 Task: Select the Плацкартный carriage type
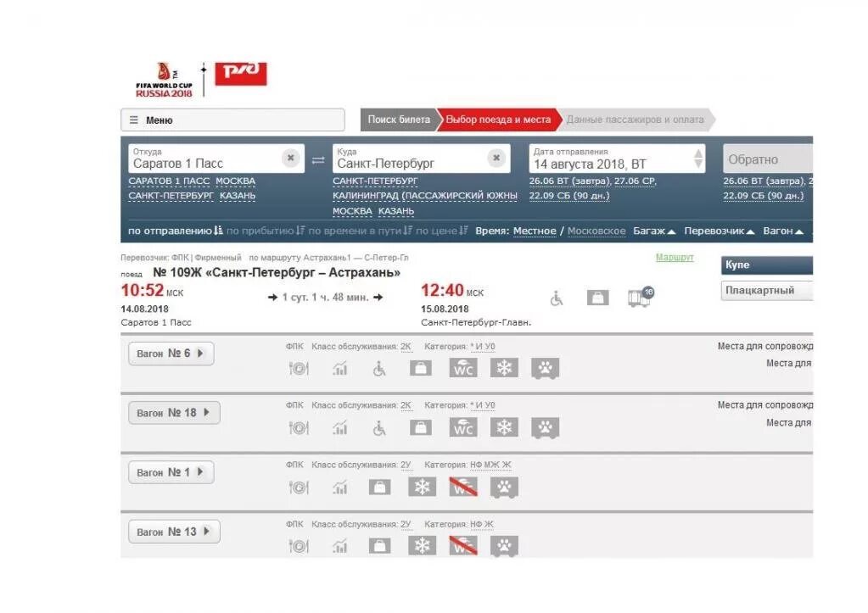767,291
